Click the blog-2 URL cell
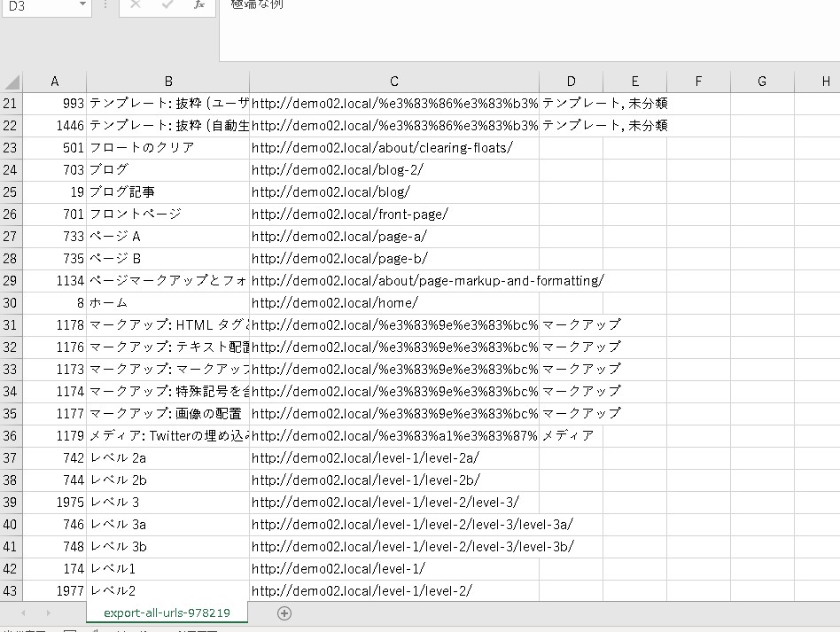The width and height of the screenshot is (840, 632). (x=394, y=169)
